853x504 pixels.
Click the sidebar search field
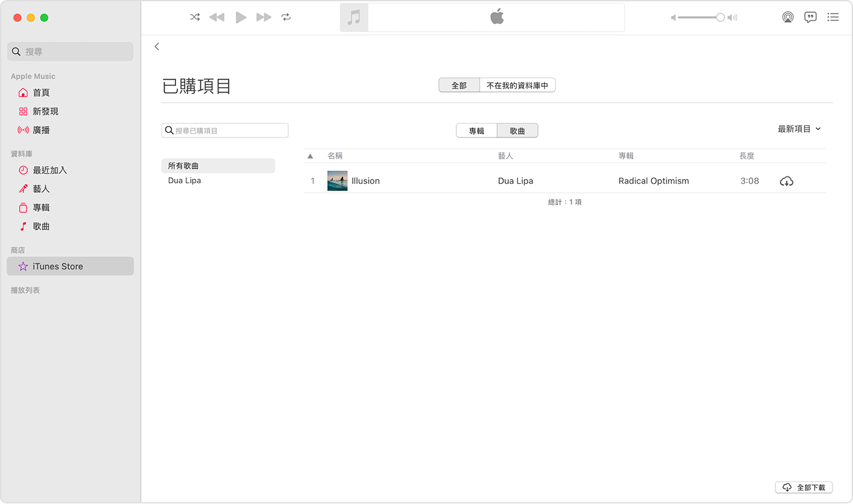[x=70, y=52]
